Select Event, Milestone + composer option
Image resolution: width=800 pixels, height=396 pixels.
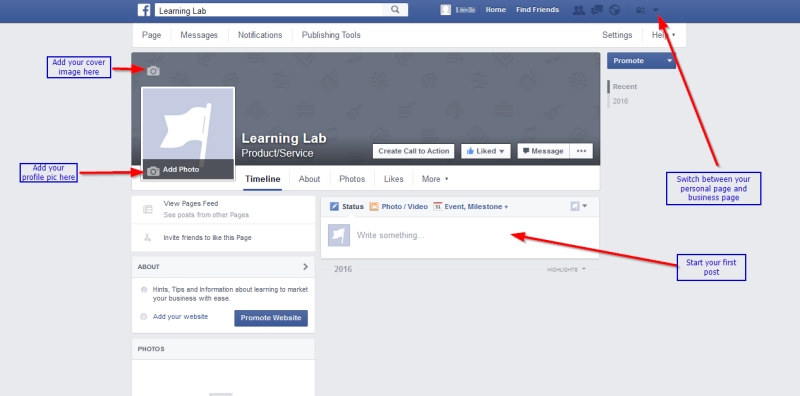click(470, 207)
